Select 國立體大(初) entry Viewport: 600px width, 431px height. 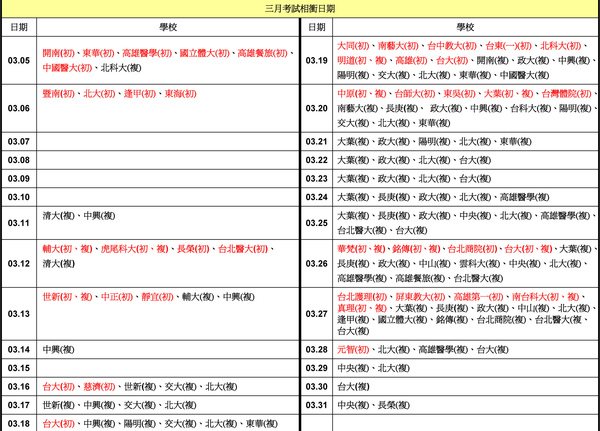pos(205,53)
